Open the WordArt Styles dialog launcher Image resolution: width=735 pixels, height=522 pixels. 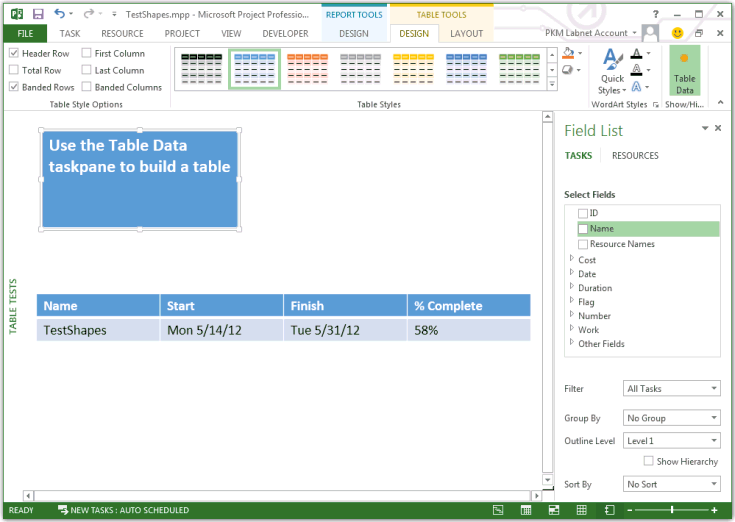[655, 104]
